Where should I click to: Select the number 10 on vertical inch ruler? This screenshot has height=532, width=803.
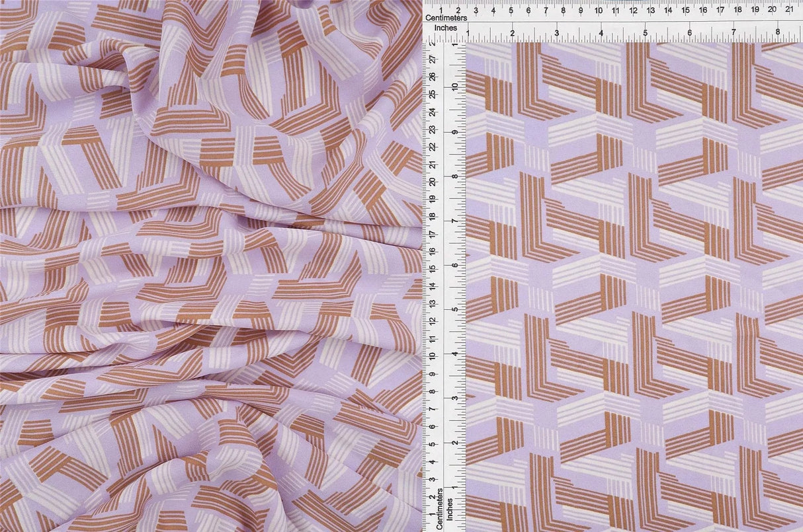[454, 86]
